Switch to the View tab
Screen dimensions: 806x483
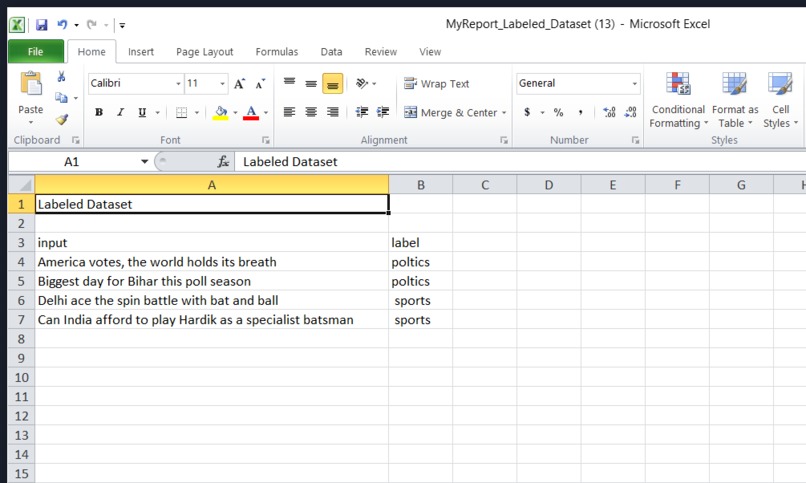coord(430,52)
